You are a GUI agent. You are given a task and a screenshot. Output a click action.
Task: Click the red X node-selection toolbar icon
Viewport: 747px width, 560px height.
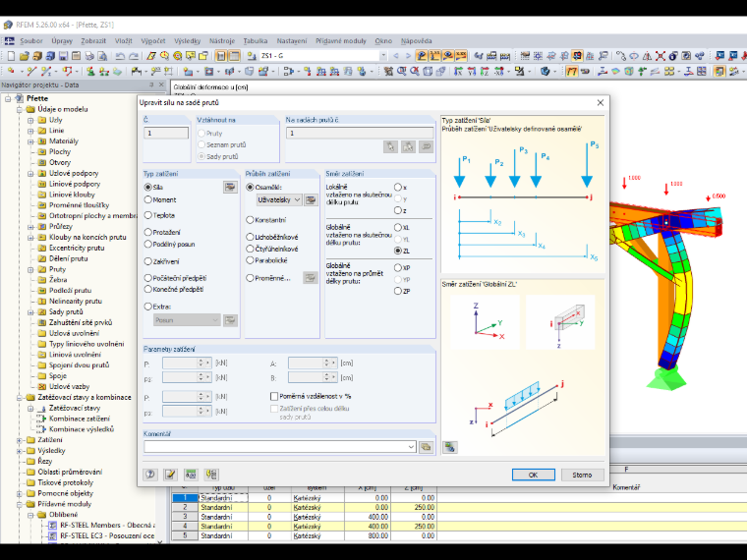(660, 56)
